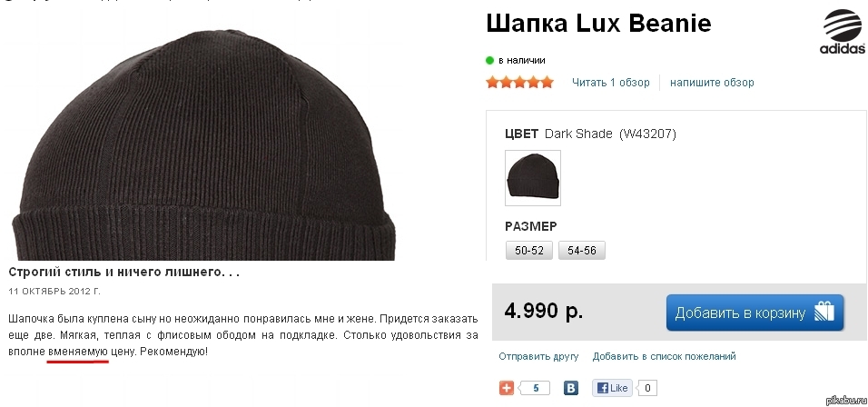Click the Google plus count bubble showing 5
This screenshot has width=868, height=407.
(534, 388)
